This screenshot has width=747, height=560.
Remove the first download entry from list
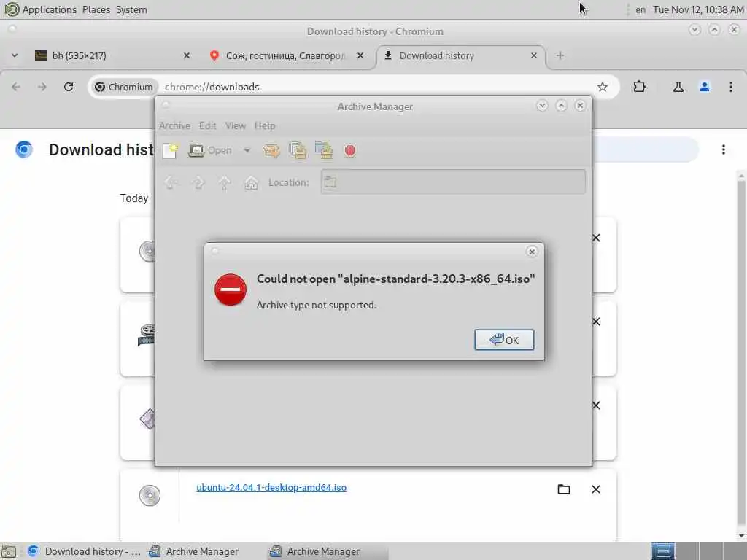point(596,238)
